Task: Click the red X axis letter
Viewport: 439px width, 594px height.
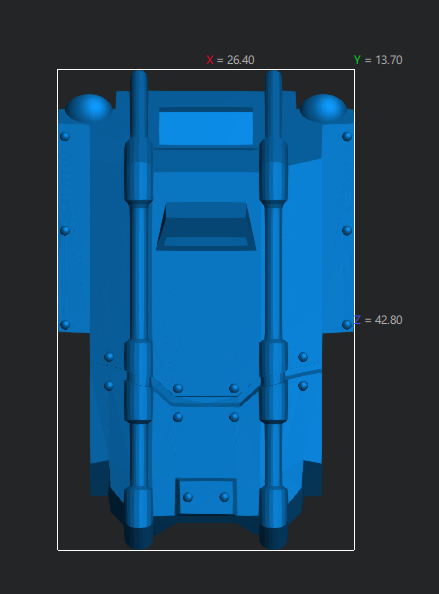Action: point(210,60)
